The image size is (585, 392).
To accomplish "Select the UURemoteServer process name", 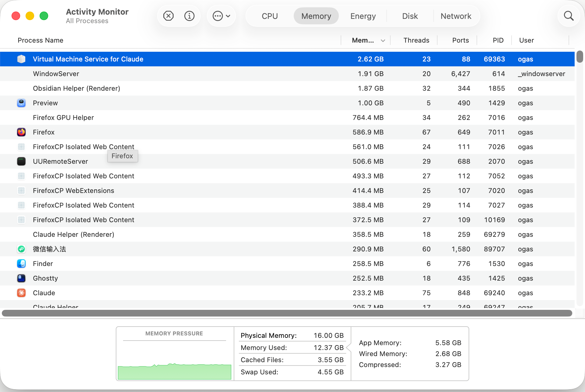I will coord(60,161).
